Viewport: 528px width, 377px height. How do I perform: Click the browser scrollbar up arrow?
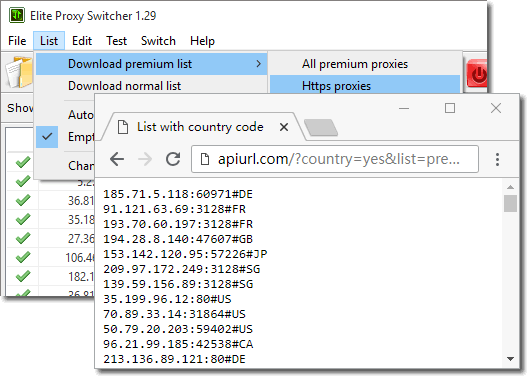(x=510, y=187)
